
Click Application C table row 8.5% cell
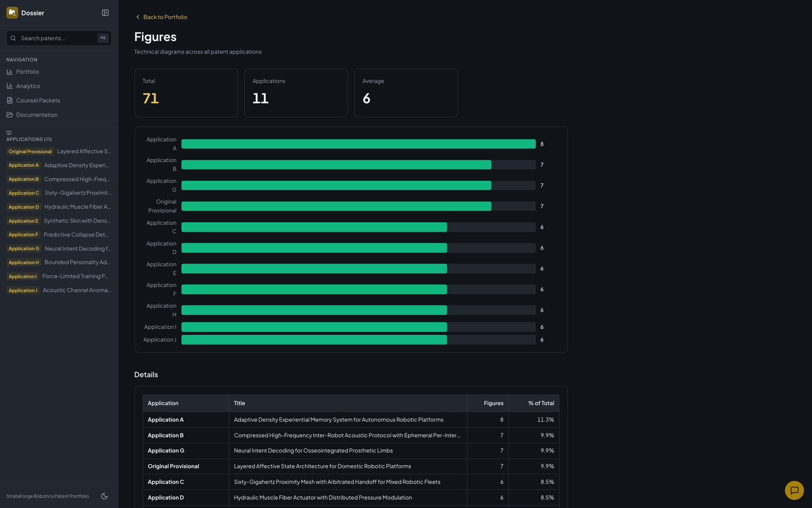(534, 482)
